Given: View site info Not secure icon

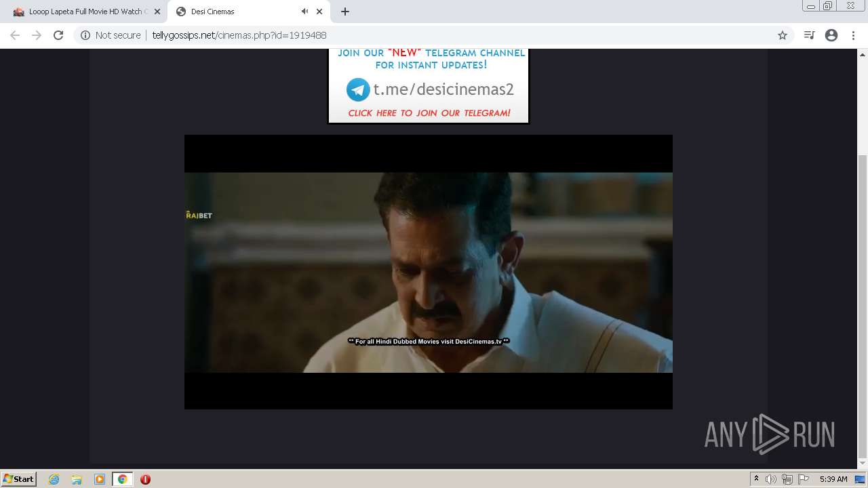Looking at the screenshot, I should (85, 35).
